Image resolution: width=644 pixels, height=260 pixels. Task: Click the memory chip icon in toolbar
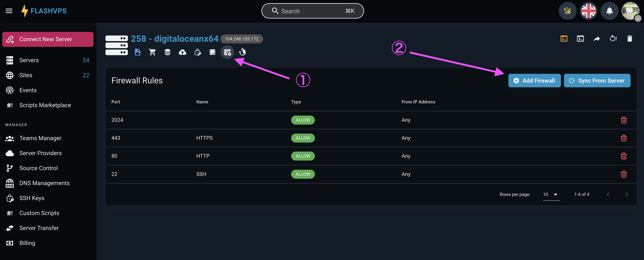click(212, 52)
